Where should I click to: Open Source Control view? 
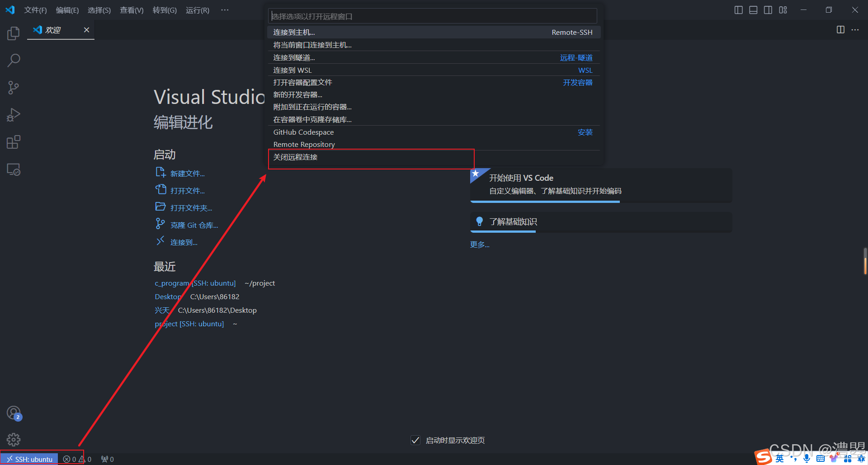pos(14,88)
